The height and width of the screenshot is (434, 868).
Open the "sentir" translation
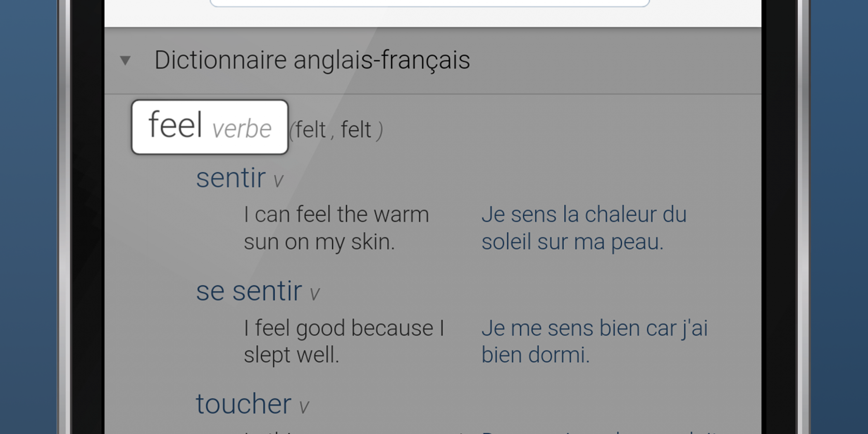(231, 178)
